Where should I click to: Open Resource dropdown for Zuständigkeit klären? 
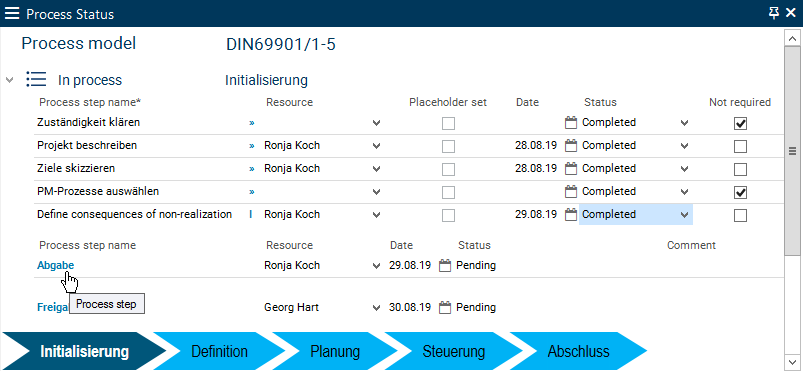[377, 123]
